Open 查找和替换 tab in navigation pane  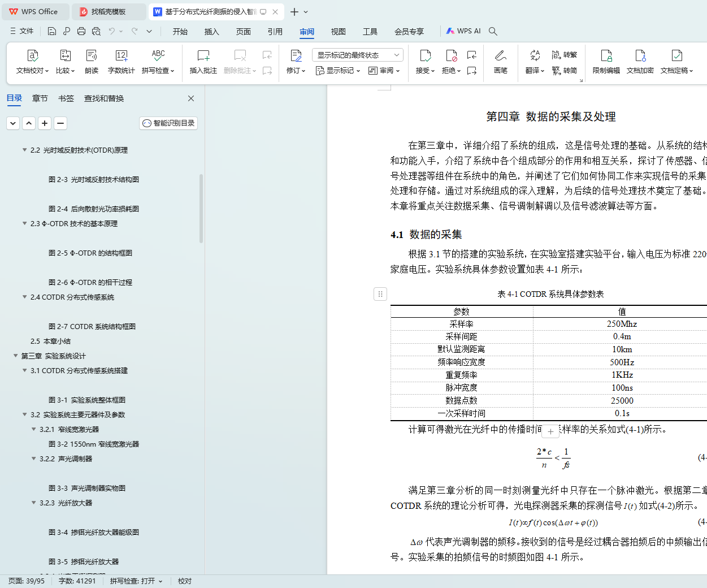pyautogui.click(x=104, y=98)
